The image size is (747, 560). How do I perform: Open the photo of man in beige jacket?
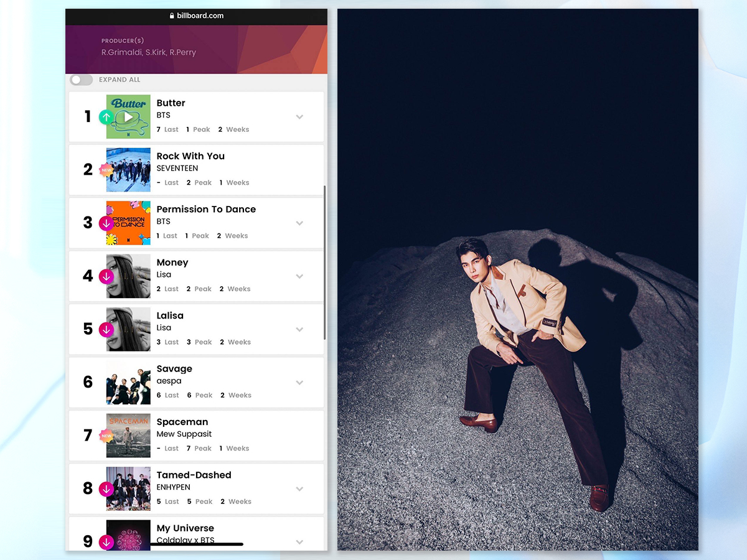(518, 279)
